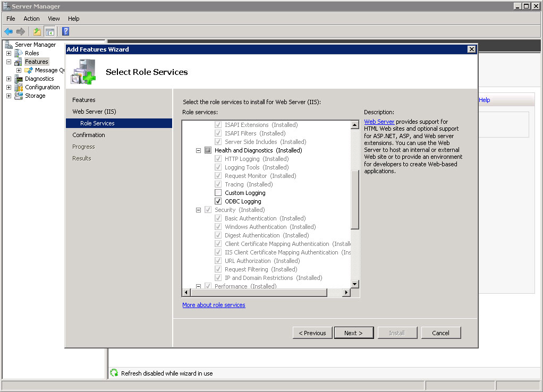Viewport: 543px width, 392px height.
Task: Click the HTTP Logging checkbox
Action: 218,159
